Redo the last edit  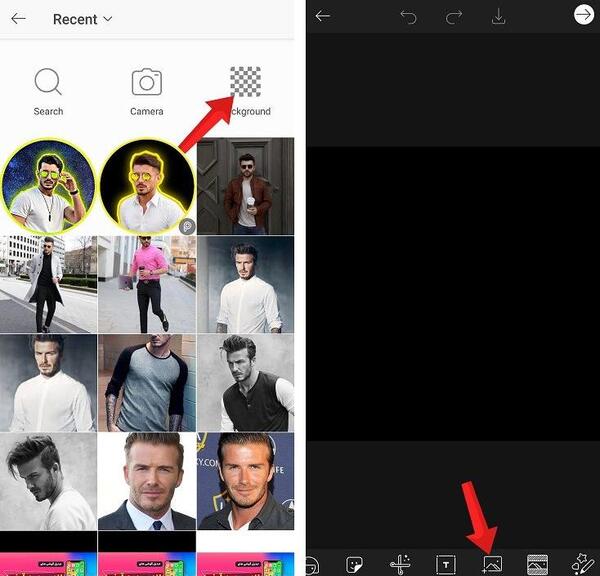[454, 17]
